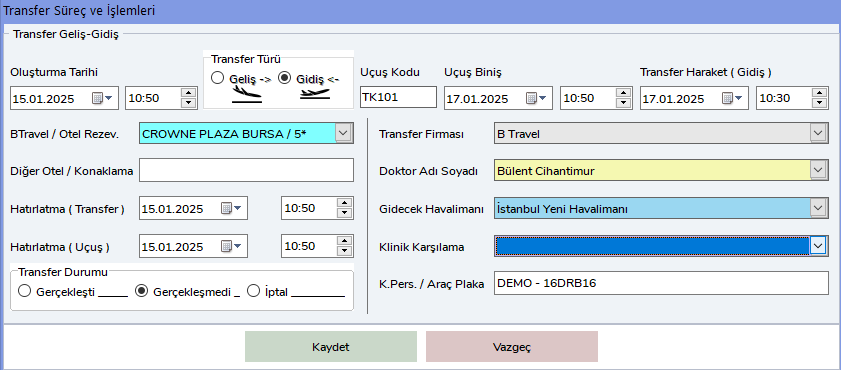
Task: Click the B Travel company selection
Action: click(518, 134)
